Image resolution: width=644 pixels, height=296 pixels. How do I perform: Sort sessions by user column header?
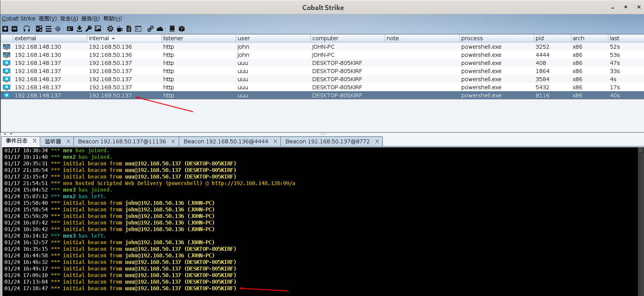(x=273, y=38)
